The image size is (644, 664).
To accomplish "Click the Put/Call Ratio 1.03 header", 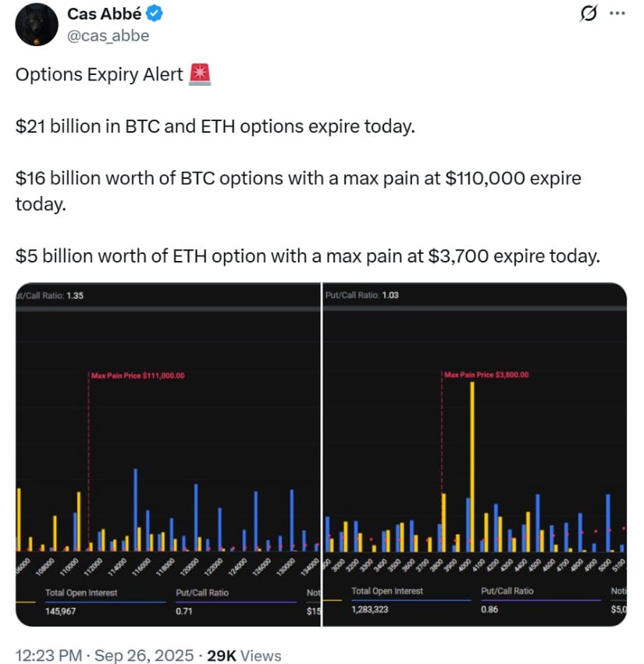I will (x=362, y=295).
